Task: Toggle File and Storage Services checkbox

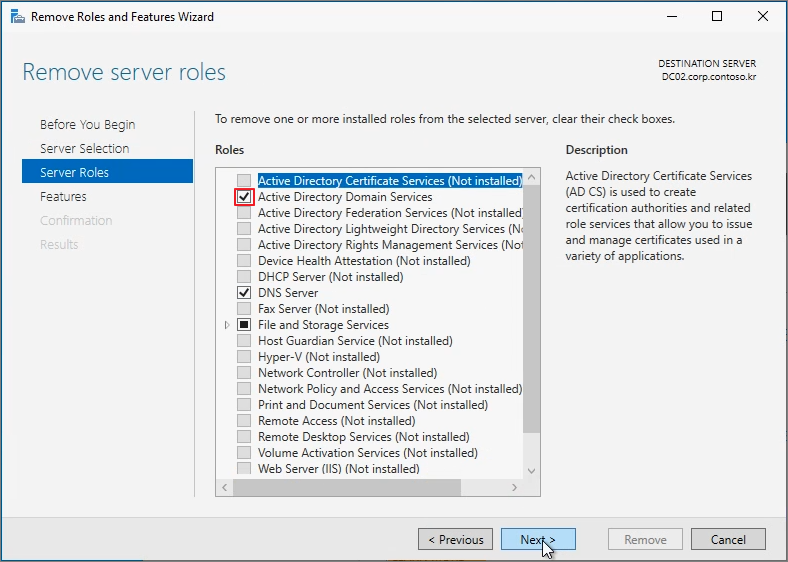Action: point(244,325)
